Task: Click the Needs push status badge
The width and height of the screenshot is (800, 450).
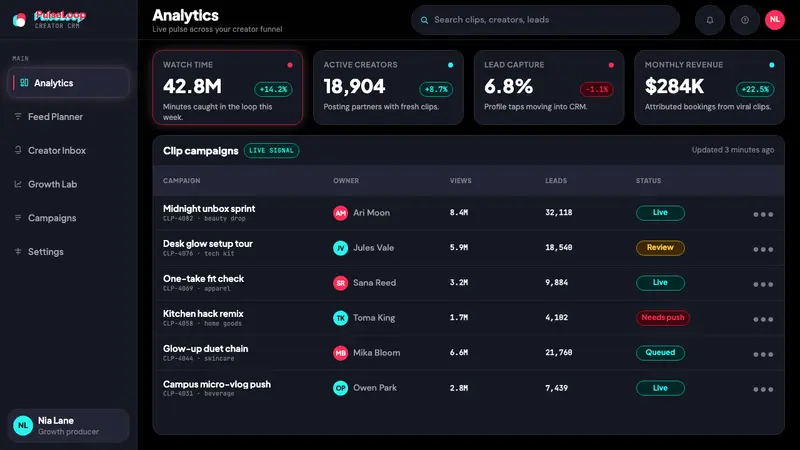Action: (663, 317)
